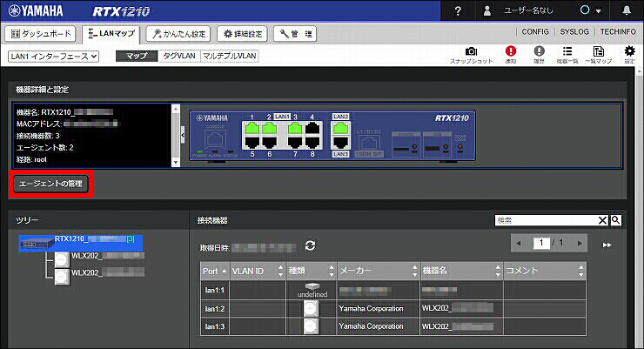Click port 4 on the router image

click(x=312, y=128)
